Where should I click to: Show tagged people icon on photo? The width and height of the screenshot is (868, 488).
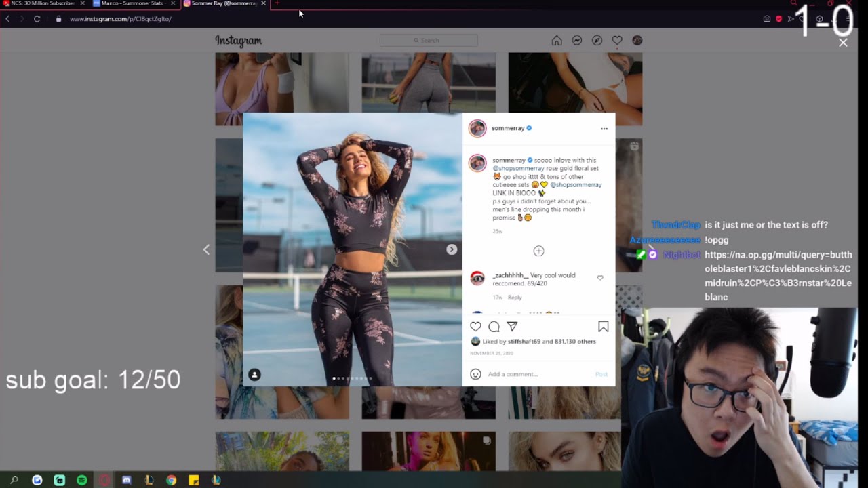(254, 374)
